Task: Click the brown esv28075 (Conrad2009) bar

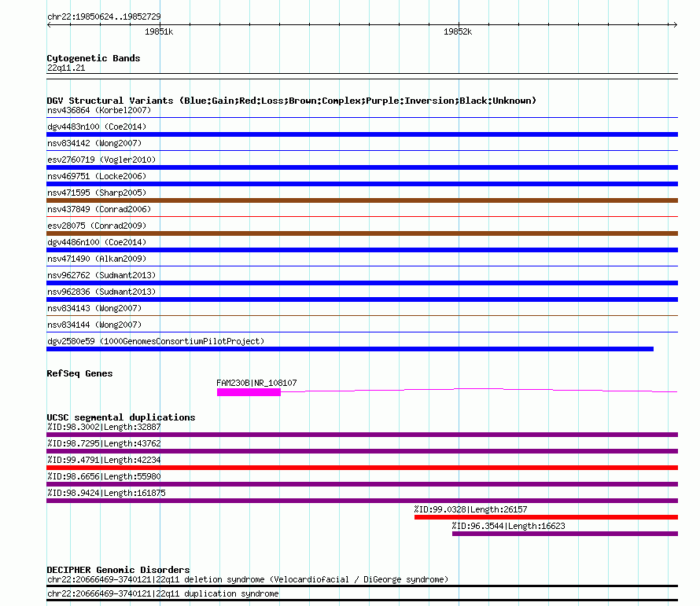Action: (362, 233)
